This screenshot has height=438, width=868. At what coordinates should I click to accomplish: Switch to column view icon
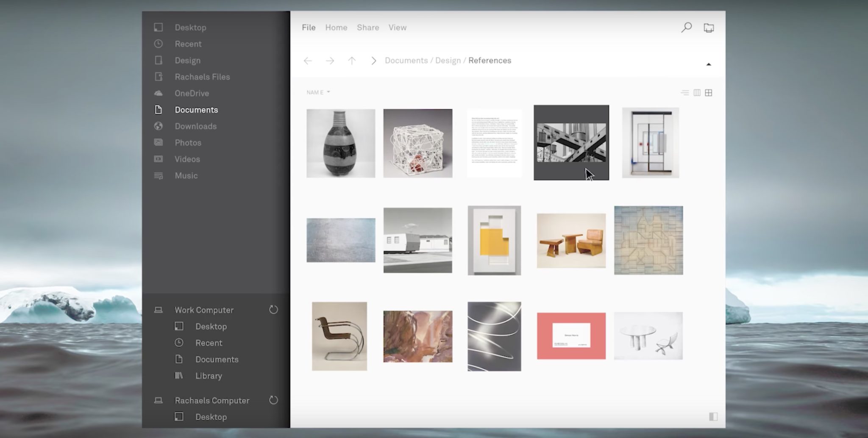pos(697,92)
